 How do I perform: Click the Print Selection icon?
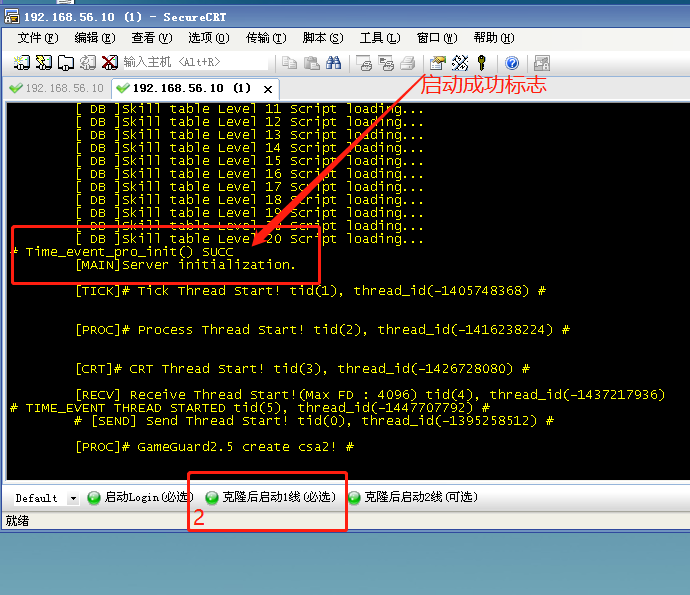[x=386, y=63]
